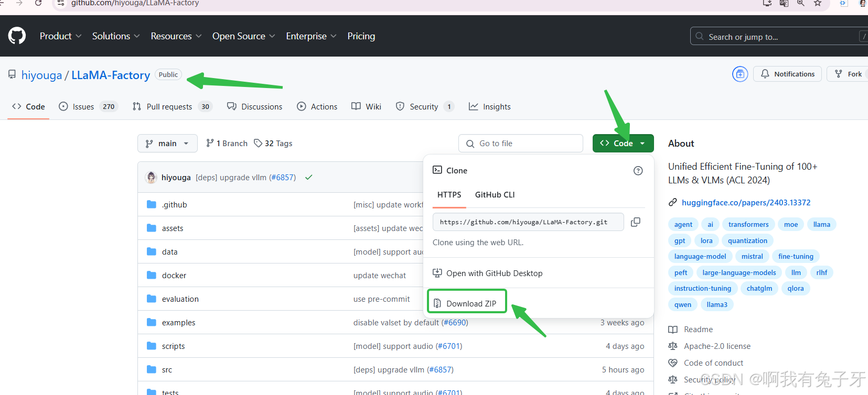This screenshot has height=395, width=868.
Task: Click the Go to file search field
Action: pos(521,143)
